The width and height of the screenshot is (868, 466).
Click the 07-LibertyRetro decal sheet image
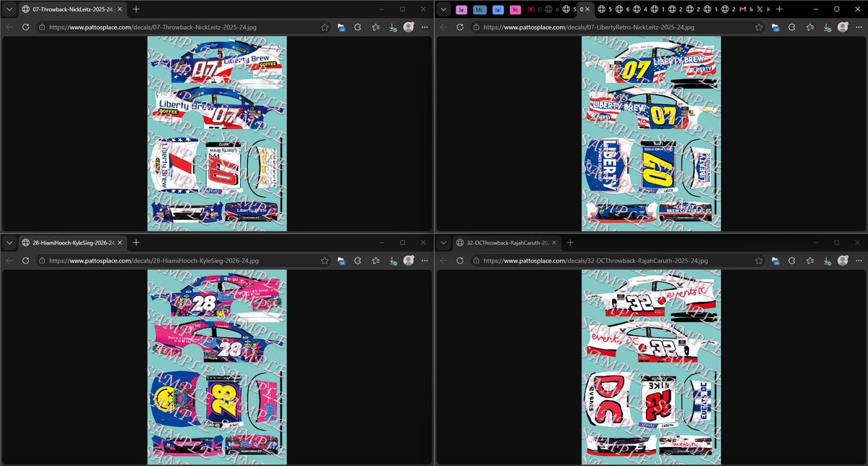[x=651, y=132]
